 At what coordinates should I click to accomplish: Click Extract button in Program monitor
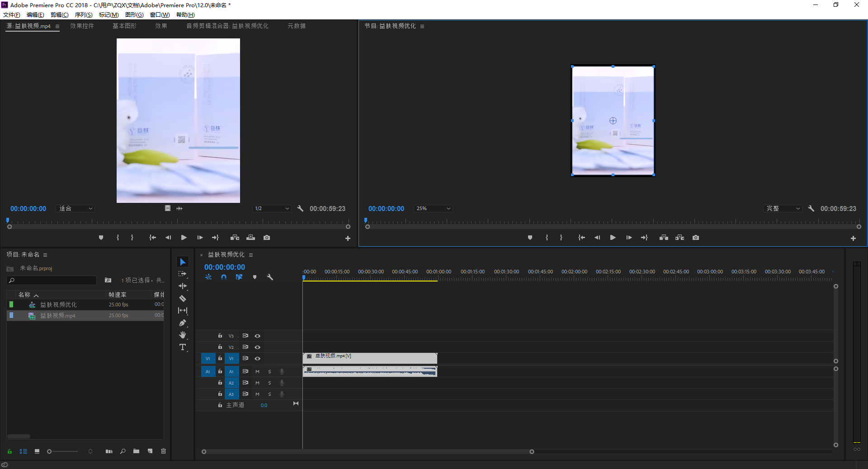click(x=680, y=238)
